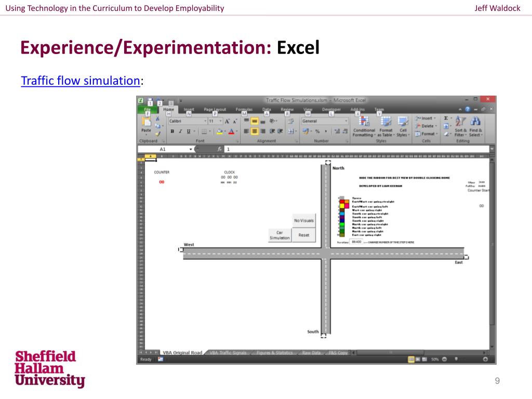Click the Increase Indent icon
The image size is (532, 399).
point(280,131)
